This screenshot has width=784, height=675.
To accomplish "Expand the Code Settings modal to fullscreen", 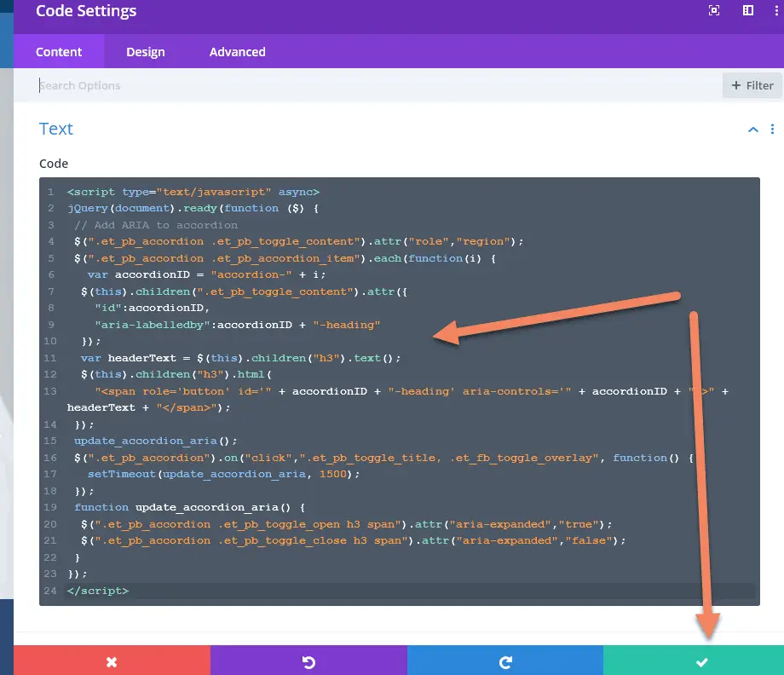I will click(x=713, y=11).
